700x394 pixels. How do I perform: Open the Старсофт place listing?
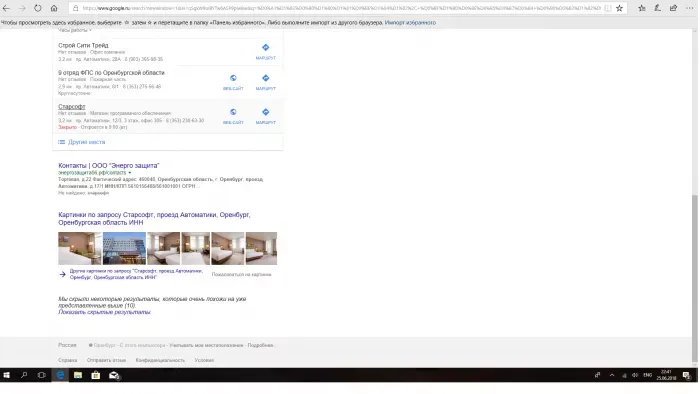pyautogui.click(x=71, y=107)
